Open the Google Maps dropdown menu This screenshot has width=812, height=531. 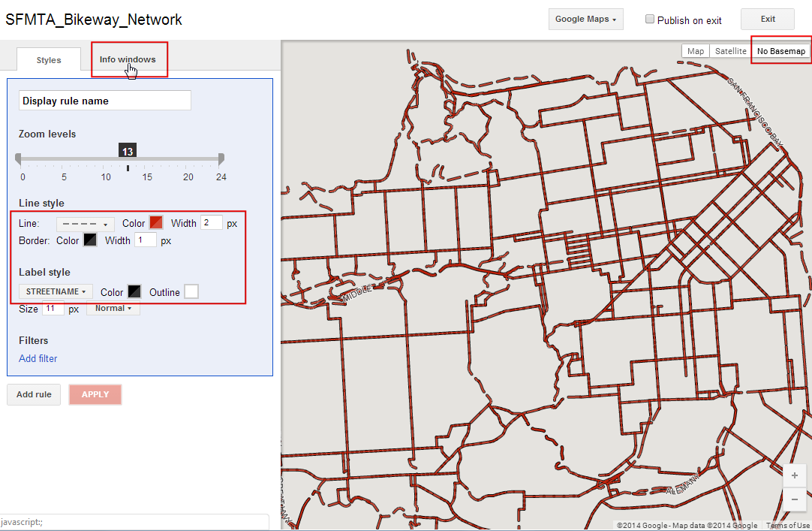tap(585, 20)
